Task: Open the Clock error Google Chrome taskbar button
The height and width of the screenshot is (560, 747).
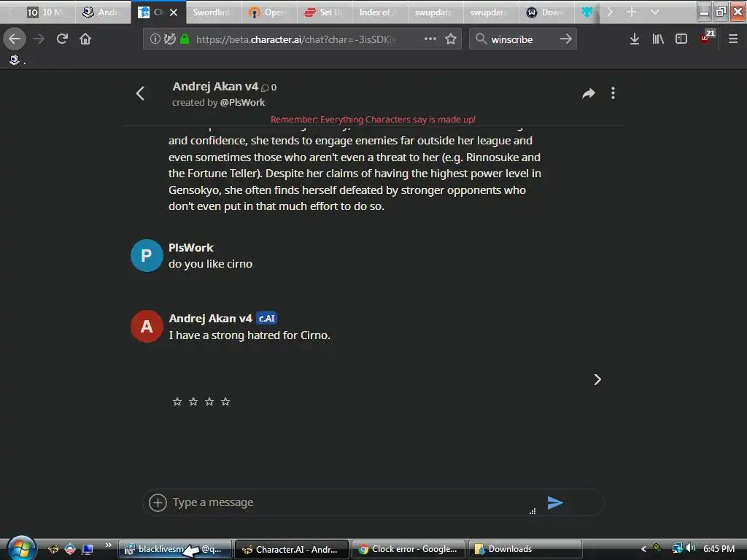Action: (409, 550)
